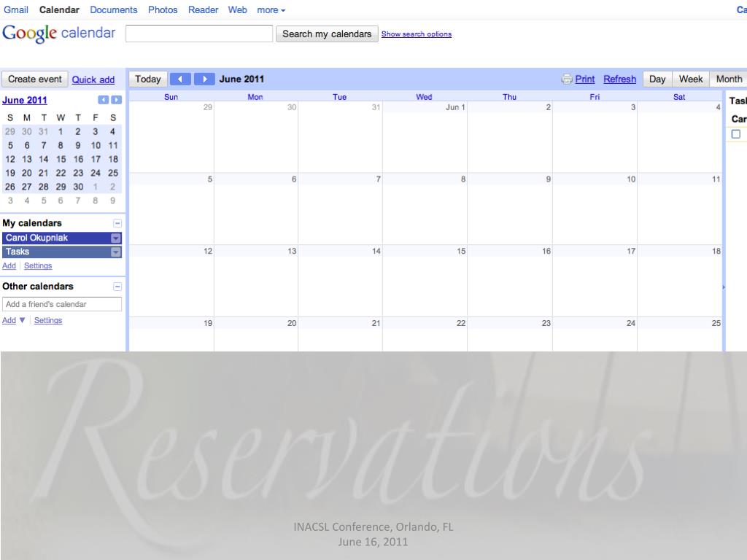Screen dimensions: 747x560
Task: Click the mini calendar previous month arrow
Action: tap(104, 100)
